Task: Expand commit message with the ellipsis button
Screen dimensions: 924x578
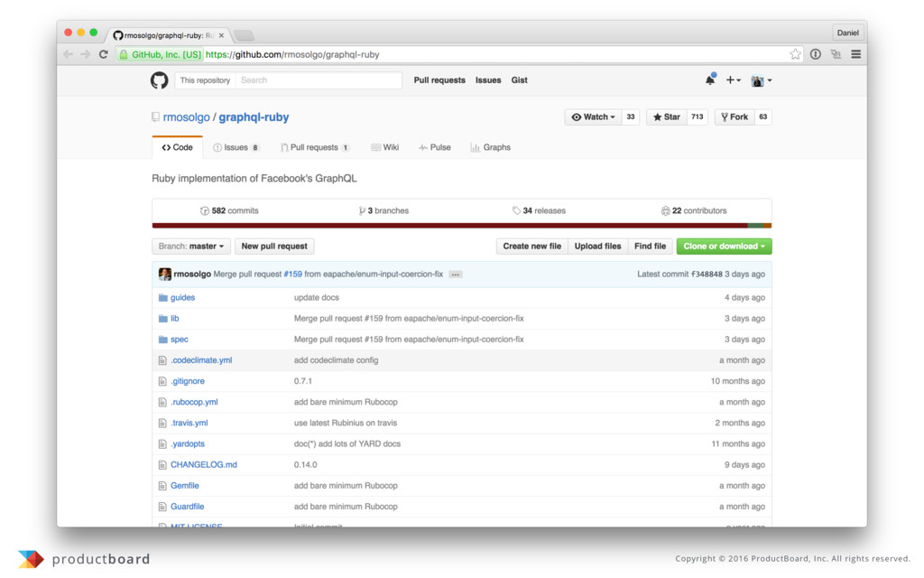Action: click(x=456, y=275)
